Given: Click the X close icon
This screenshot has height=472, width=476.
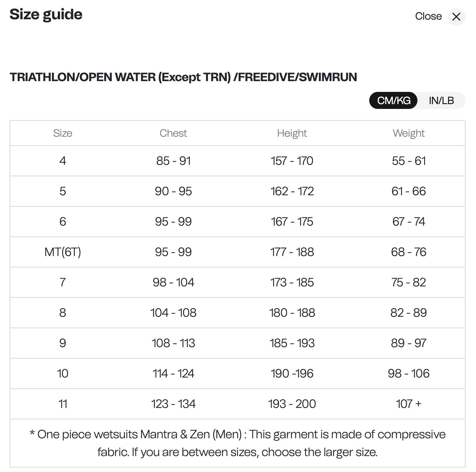Looking at the screenshot, I should [x=456, y=17].
